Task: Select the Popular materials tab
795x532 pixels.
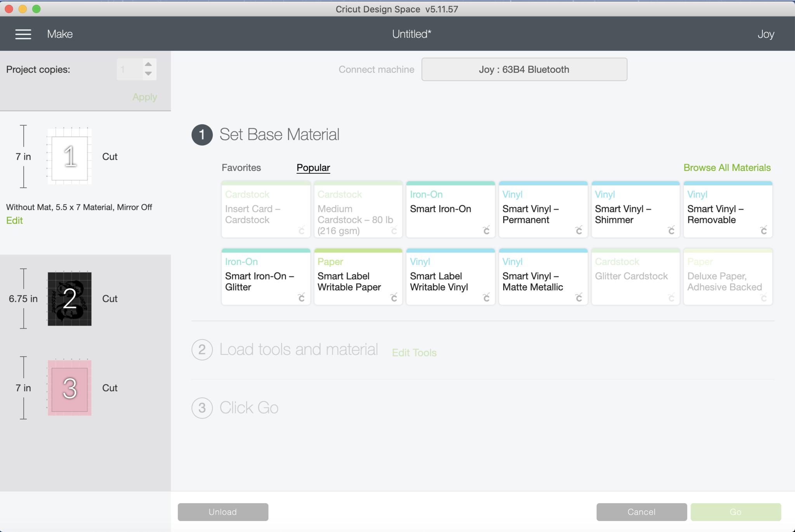Action: pyautogui.click(x=313, y=168)
